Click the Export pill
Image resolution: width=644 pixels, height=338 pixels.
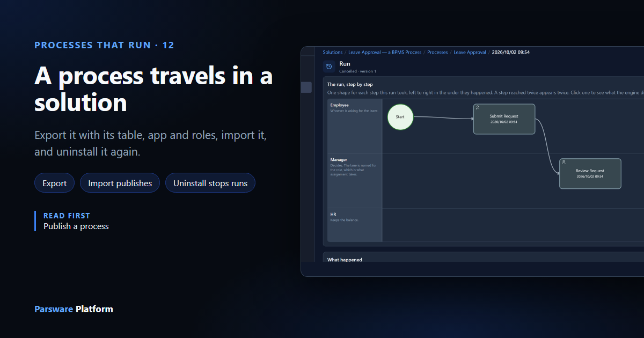[x=55, y=183]
